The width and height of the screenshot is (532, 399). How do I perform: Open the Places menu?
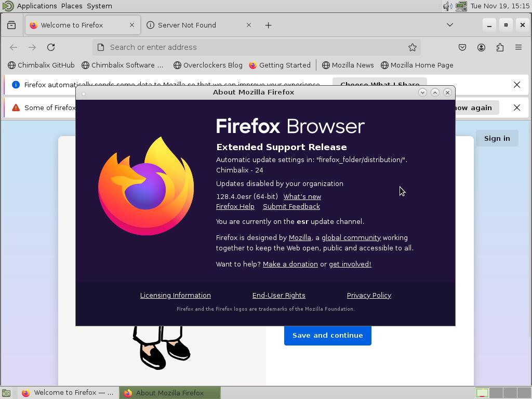[72, 6]
